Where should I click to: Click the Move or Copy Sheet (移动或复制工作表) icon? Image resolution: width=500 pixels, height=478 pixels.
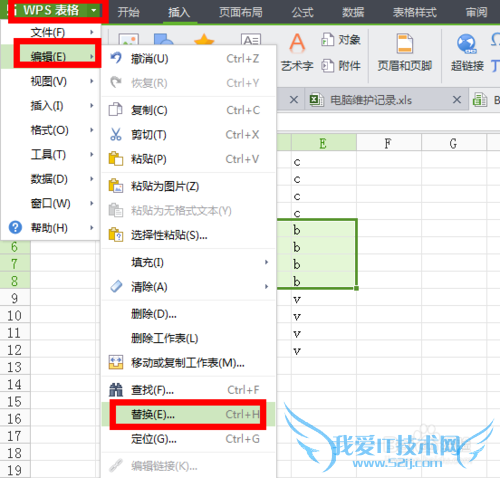[116, 362]
